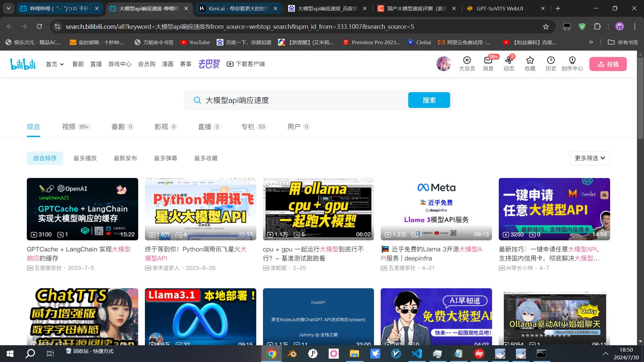Click the blue 搜索 button
The image size is (644, 362).
click(x=429, y=100)
